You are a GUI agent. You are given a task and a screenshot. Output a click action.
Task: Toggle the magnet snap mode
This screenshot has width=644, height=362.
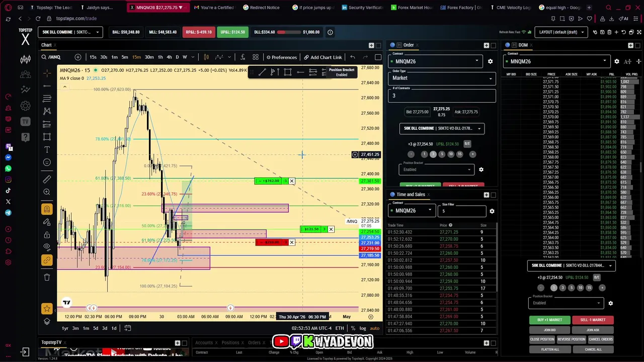47,209
